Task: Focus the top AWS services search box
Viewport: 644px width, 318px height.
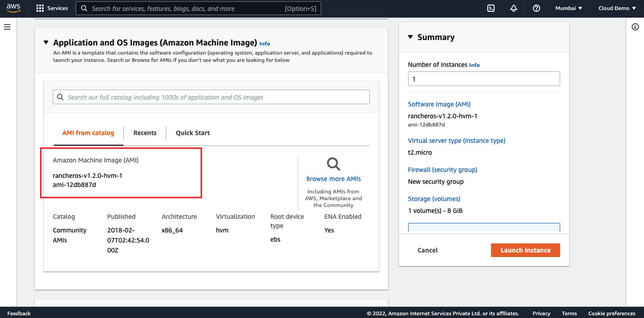Action: [198, 8]
